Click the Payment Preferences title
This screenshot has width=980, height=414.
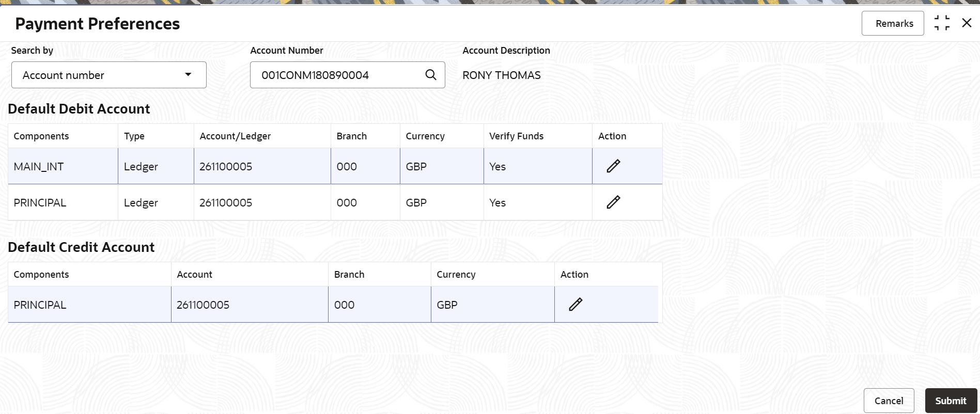98,24
